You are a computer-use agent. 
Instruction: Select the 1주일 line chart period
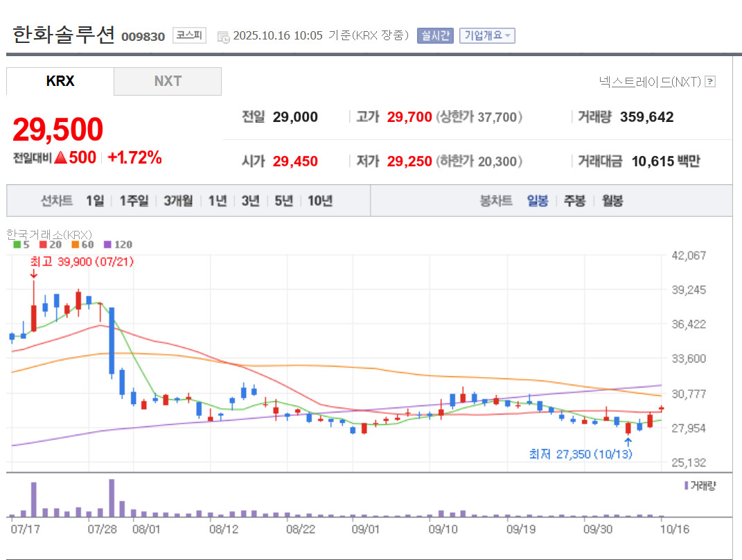[134, 201]
